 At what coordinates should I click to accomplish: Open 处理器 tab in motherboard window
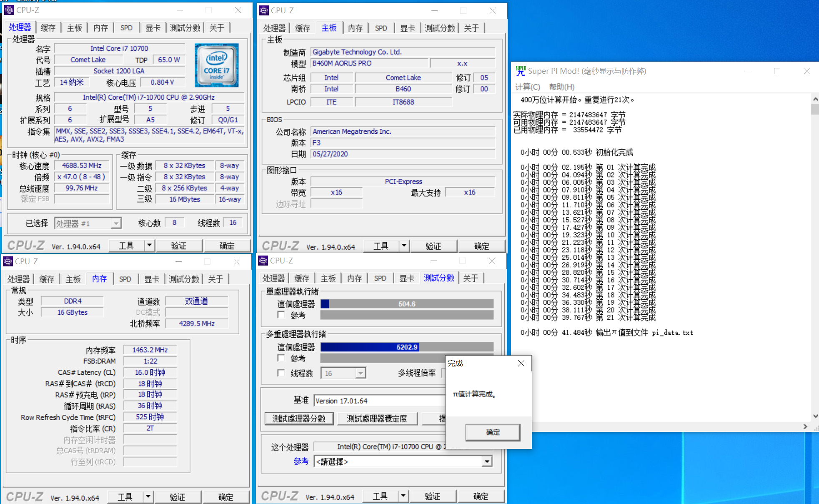(x=274, y=28)
